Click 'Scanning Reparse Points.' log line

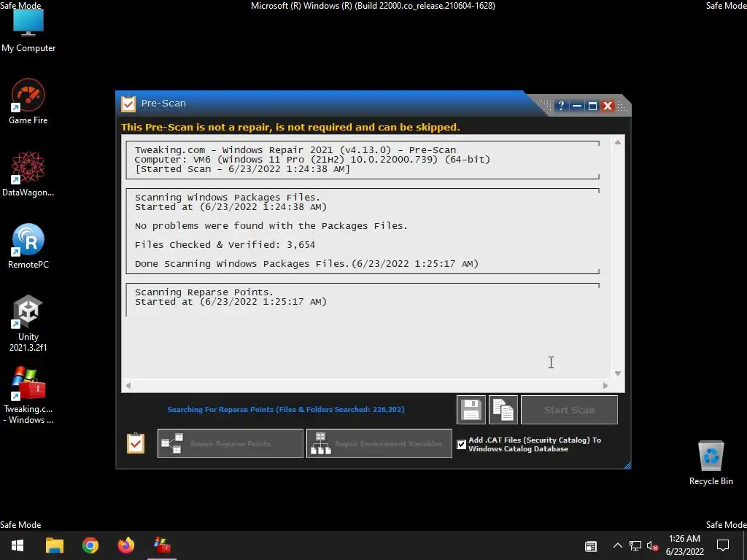[204, 292]
